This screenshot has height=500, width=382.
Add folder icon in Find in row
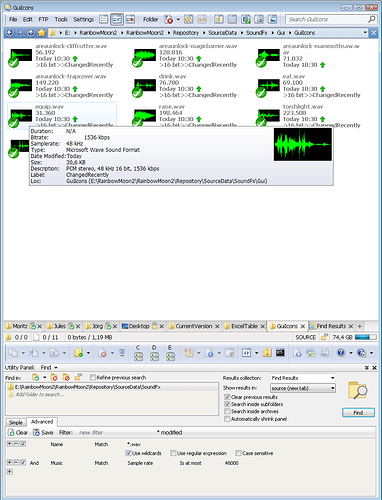click(x=36, y=377)
